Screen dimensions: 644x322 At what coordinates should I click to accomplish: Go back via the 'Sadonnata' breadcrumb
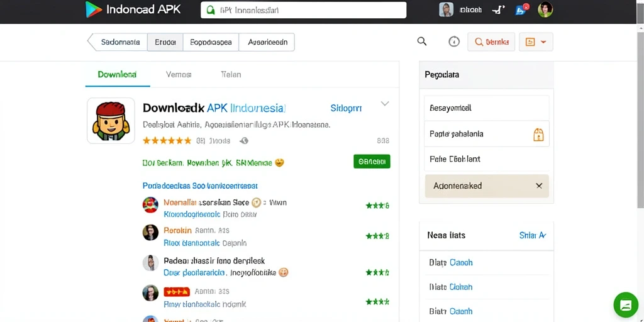(x=117, y=42)
